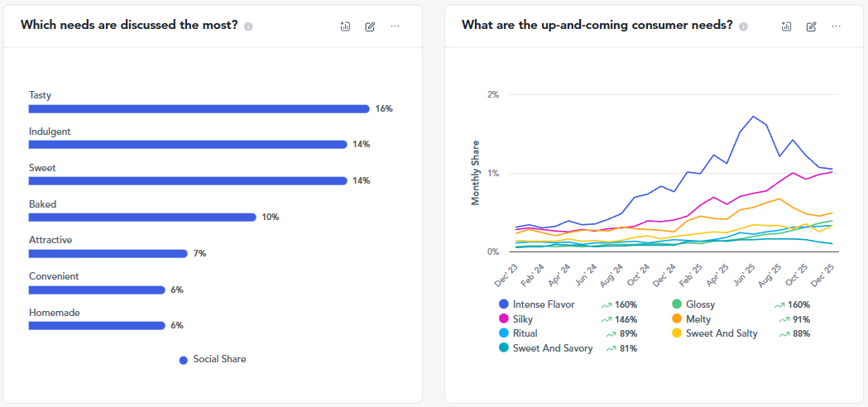The height and width of the screenshot is (407, 868).
Task: Click info icon beside 'Which needs are discussed'
Action: coord(248,26)
